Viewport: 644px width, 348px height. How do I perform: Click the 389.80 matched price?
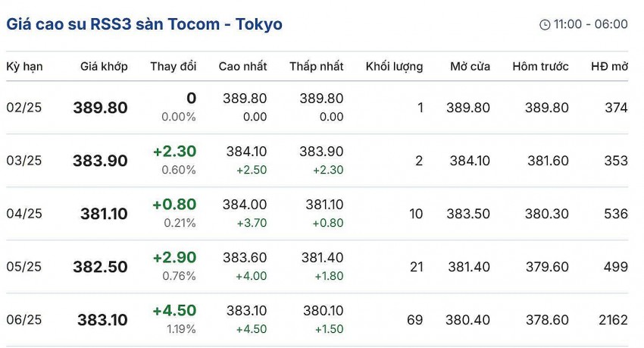[100, 108]
